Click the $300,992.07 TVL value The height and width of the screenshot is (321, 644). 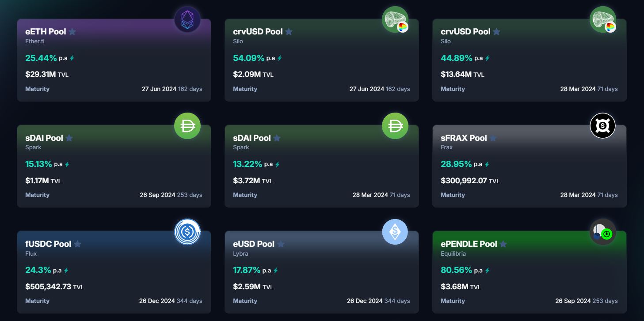464,180
